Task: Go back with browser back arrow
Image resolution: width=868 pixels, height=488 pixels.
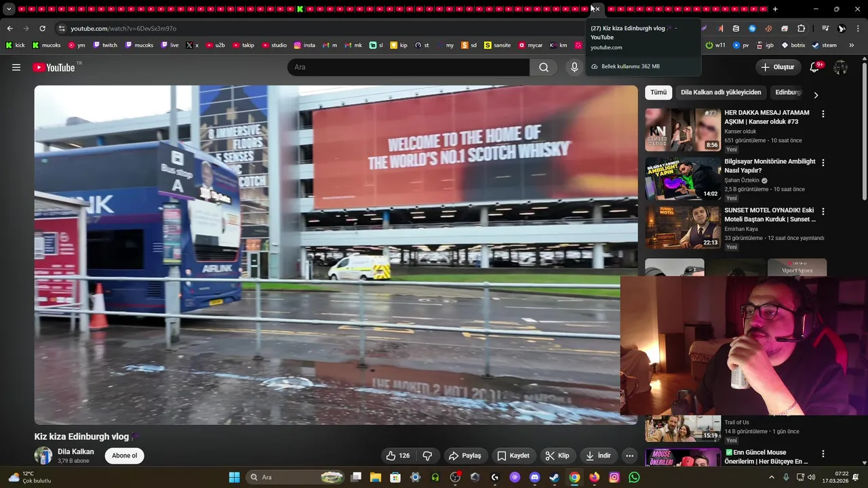Action: [x=9, y=28]
